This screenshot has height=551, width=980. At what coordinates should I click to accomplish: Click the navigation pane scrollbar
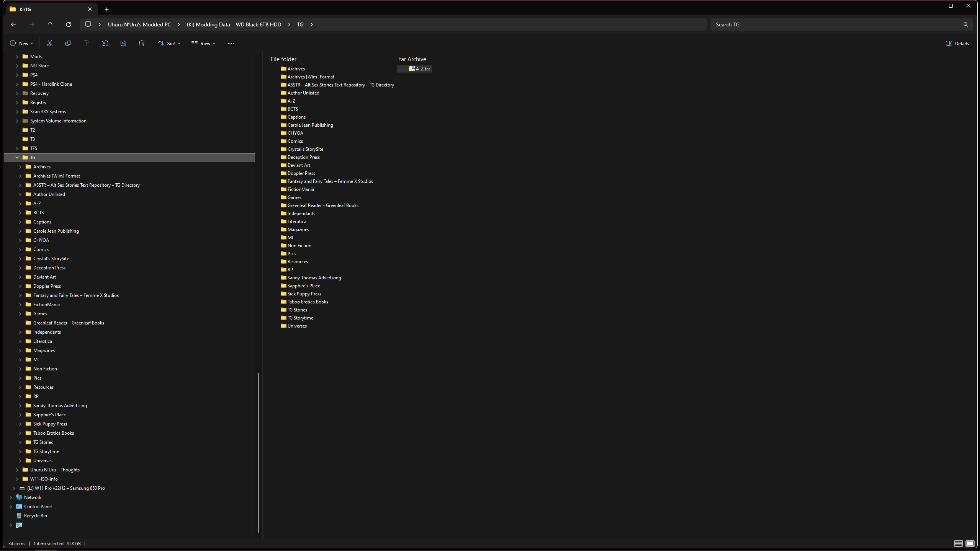pyautogui.click(x=258, y=452)
